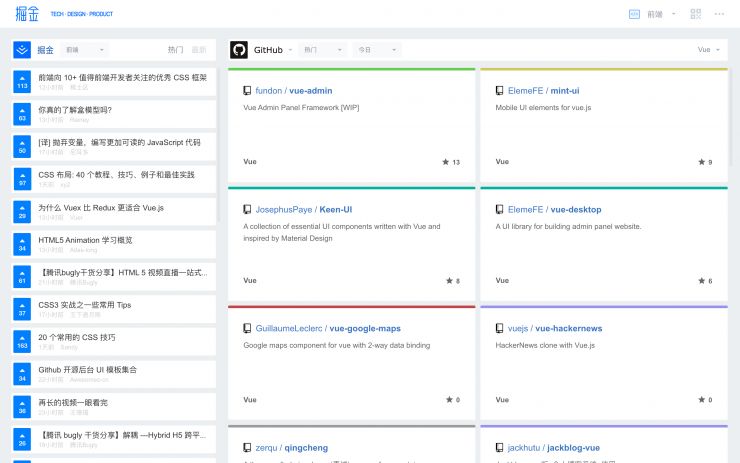The height and width of the screenshot is (463, 740).
Task: Click the GitHub octocat icon
Action: (x=239, y=50)
